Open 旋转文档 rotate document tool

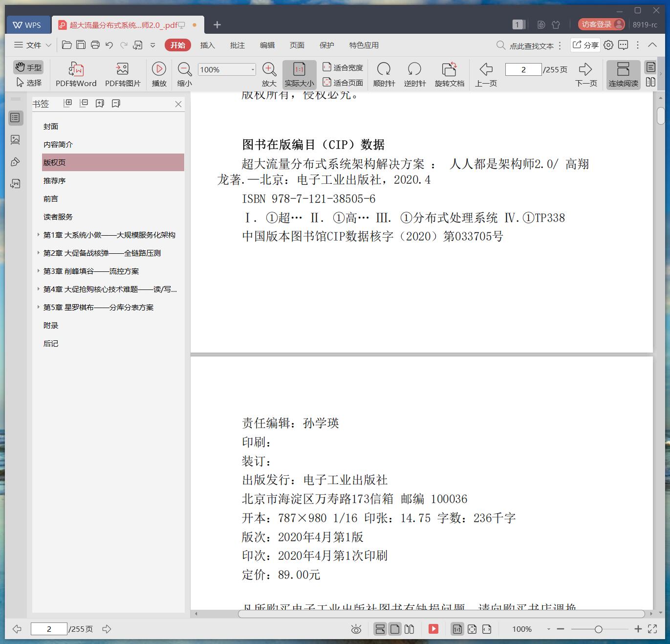(449, 75)
